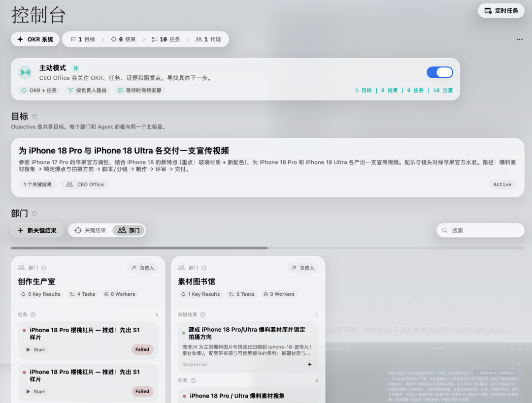Click help icon next to 部门 in 创作生产室

point(44,268)
